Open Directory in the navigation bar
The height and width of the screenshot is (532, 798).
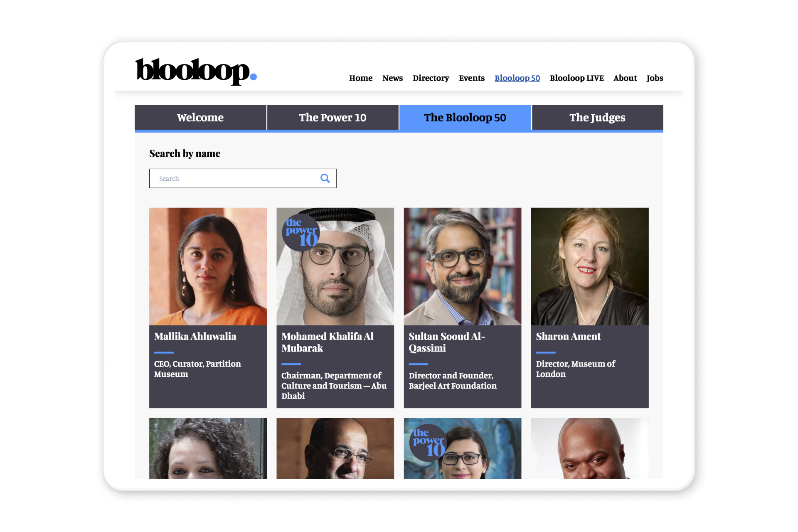coord(431,78)
